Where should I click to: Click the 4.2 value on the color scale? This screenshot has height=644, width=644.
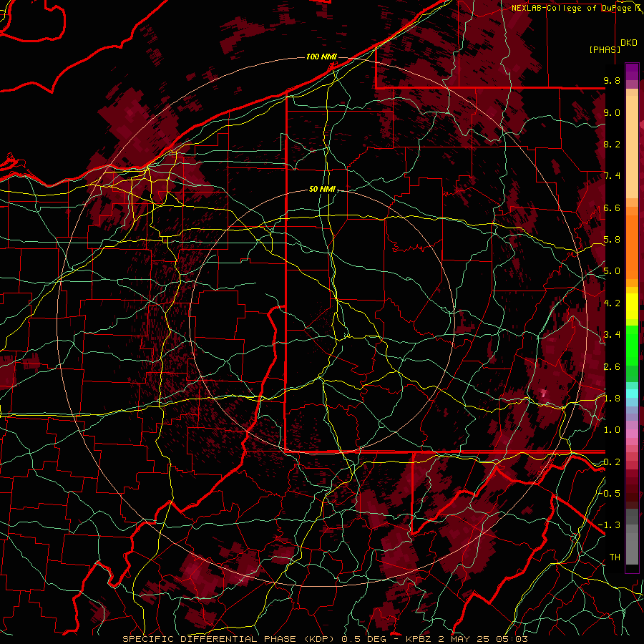click(612, 303)
